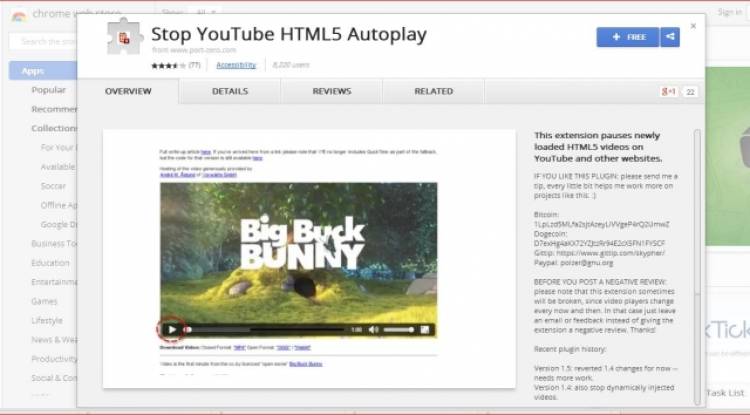
Task: Click the Chrome Web Store logo
Action: 19,16
